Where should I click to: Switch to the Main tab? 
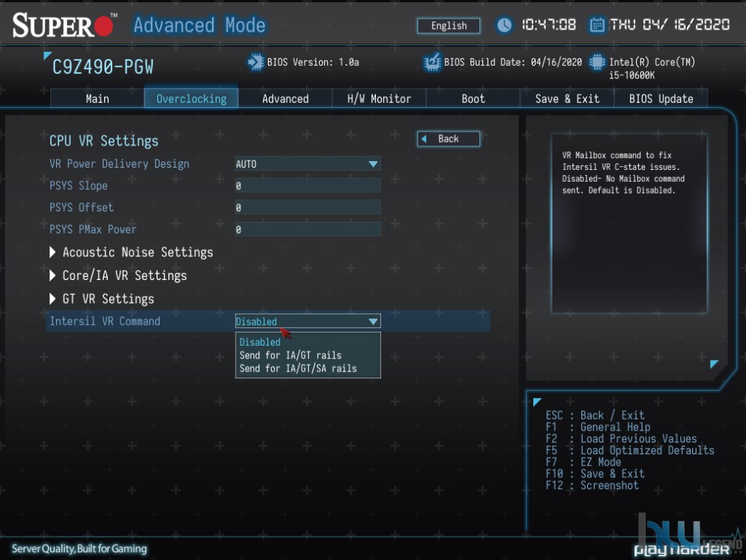click(97, 98)
